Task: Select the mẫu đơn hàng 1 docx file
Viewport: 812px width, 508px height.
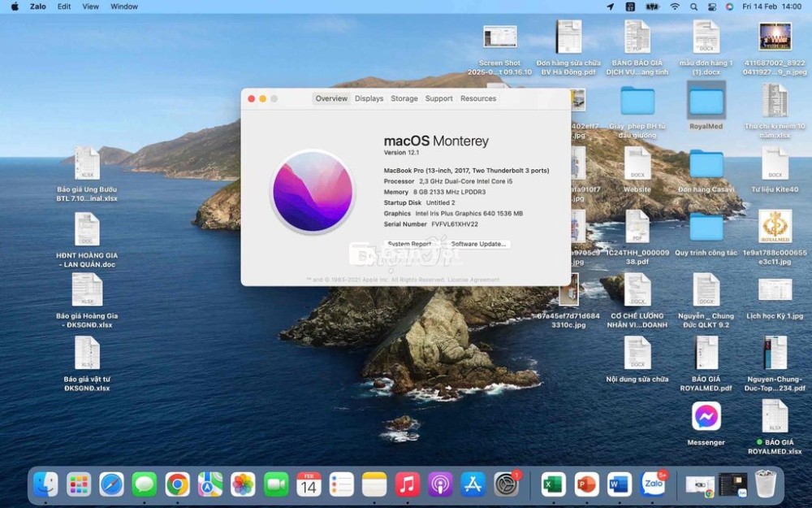Action: (706, 48)
